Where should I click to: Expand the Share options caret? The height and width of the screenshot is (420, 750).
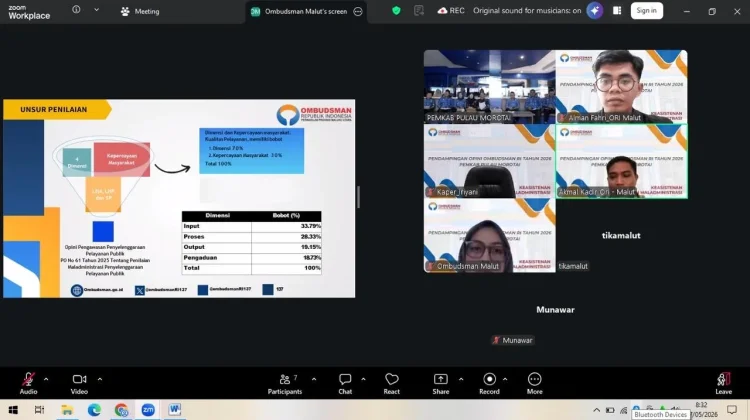(461, 379)
